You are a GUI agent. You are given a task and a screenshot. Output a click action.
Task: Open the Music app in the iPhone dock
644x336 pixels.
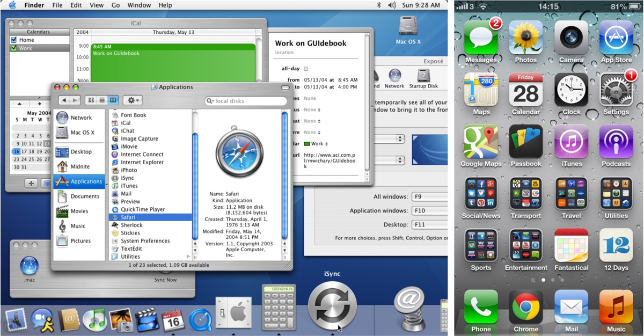click(x=616, y=307)
